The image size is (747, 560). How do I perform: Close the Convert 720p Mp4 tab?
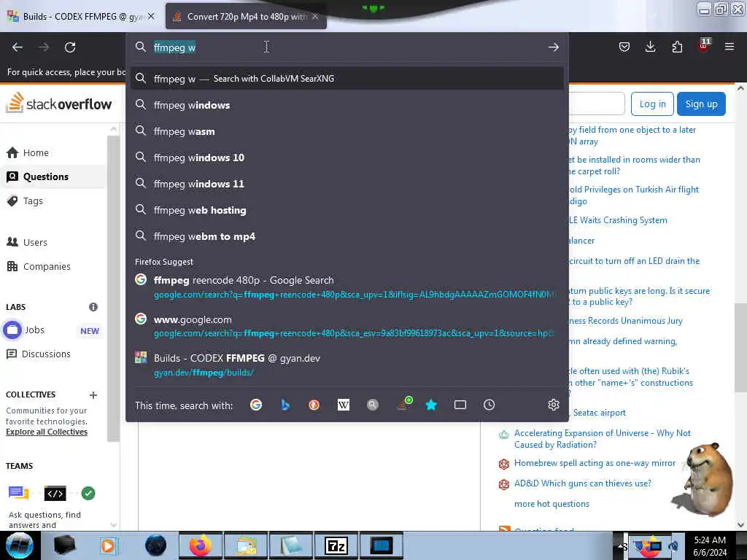(315, 16)
